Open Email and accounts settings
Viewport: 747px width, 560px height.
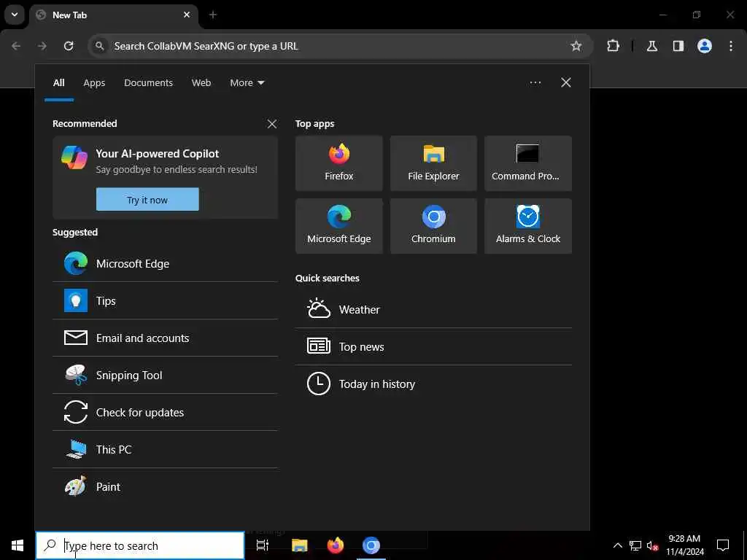[166, 338]
